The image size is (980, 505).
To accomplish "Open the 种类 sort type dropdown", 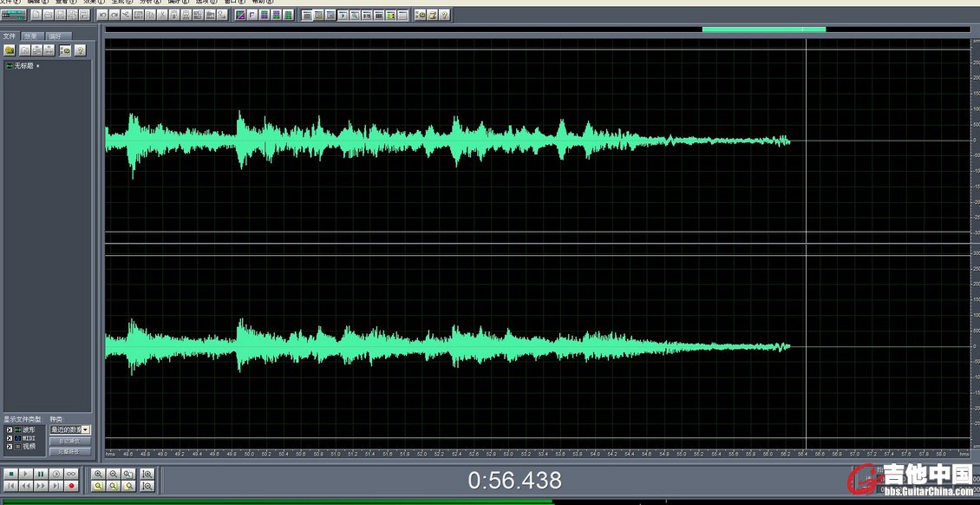I will click(x=86, y=430).
